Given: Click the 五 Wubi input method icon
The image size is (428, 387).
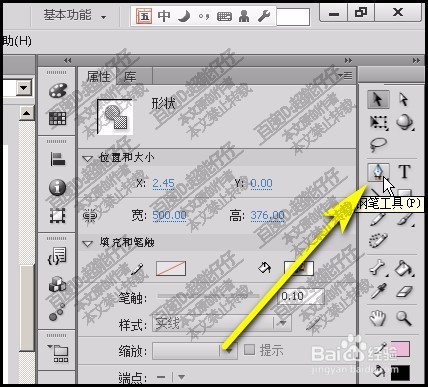Looking at the screenshot, I should click(x=144, y=16).
